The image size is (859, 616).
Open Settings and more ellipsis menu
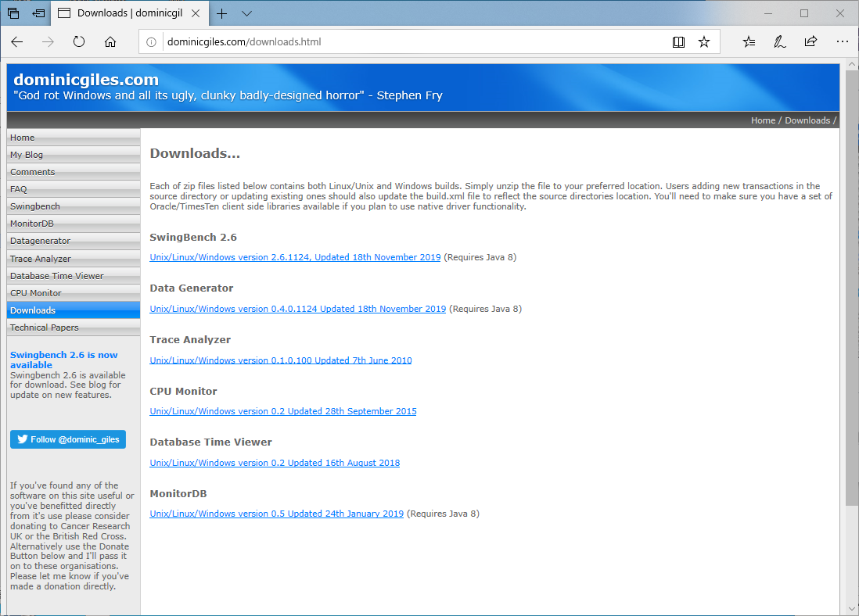click(x=842, y=41)
